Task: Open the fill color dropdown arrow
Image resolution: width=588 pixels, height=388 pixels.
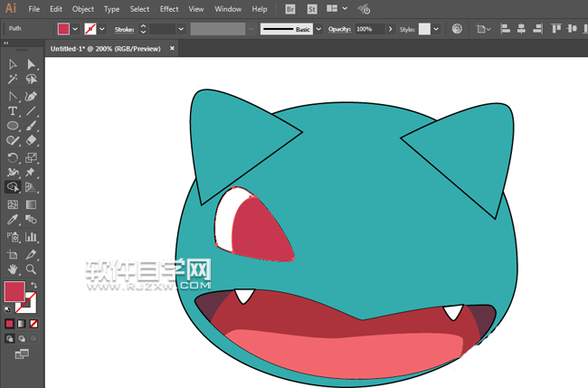Action: pyautogui.click(x=74, y=29)
